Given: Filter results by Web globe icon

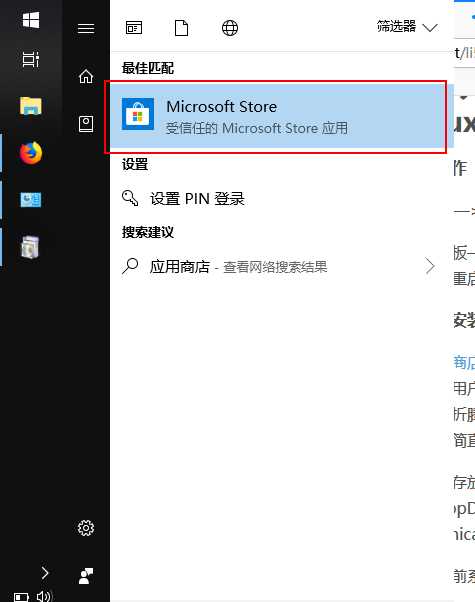Looking at the screenshot, I should (x=230, y=28).
